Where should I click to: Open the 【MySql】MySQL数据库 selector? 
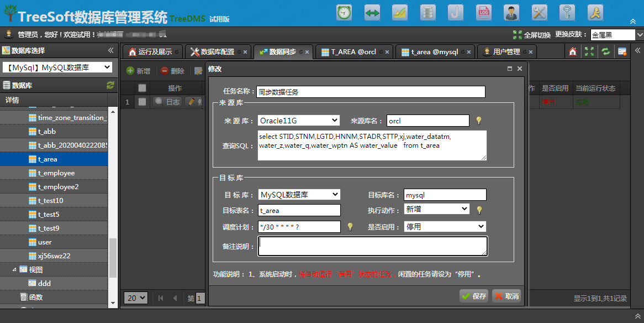coord(57,67)
